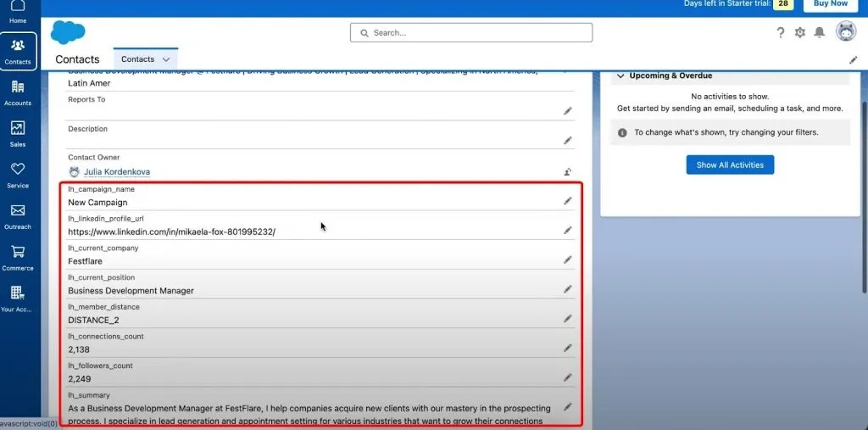The image size is (868, 430).
Task: Click the 28 days left badge
Action: 782,4
